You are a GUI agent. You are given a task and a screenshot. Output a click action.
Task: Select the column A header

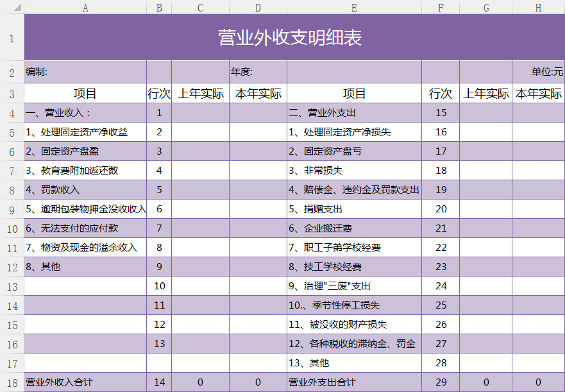pos(85,7)
